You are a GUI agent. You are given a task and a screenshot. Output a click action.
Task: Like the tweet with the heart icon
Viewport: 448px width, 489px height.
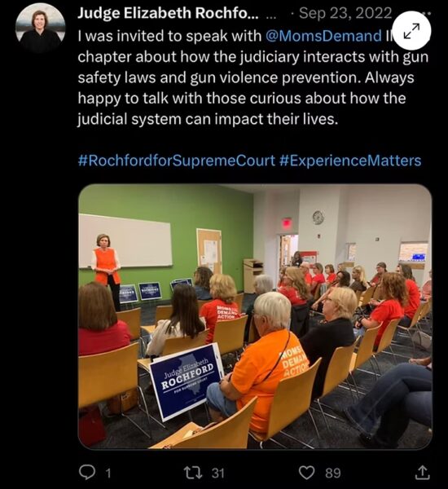click(x=307, y=473)
